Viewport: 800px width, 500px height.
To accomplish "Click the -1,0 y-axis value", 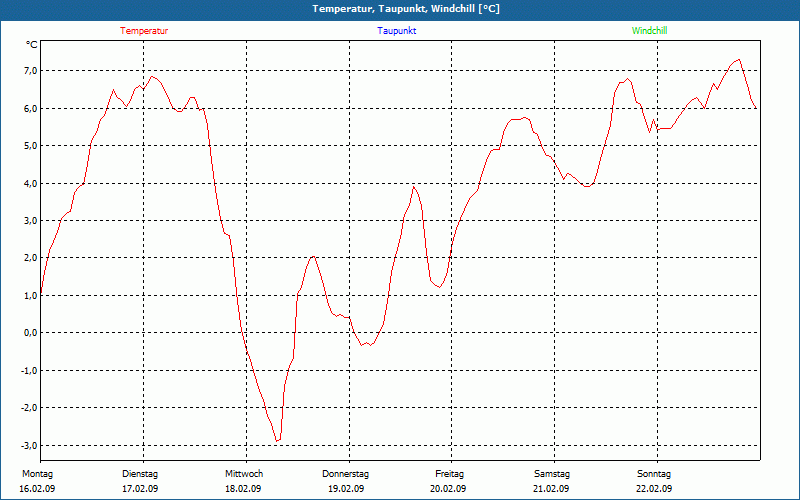I will click(x=30, y=370).
